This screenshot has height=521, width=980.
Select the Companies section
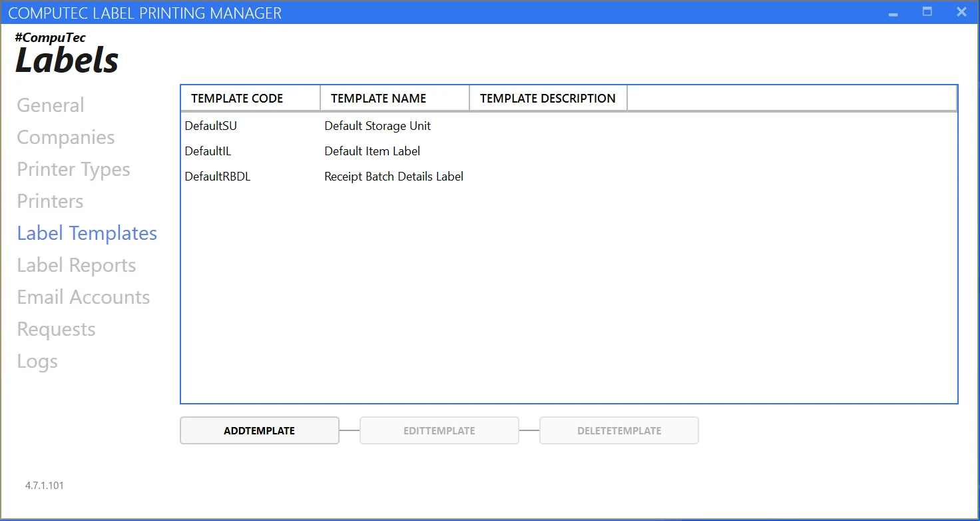coord(65,137)
